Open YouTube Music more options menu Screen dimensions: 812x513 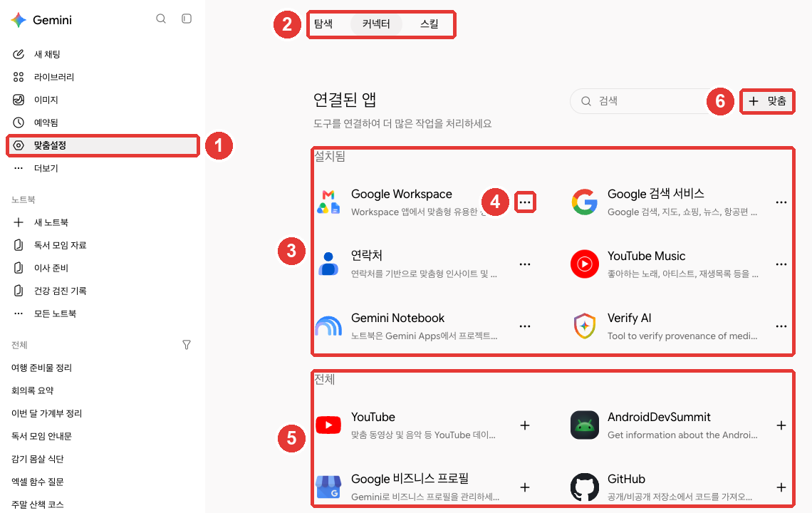pos(781,264)
